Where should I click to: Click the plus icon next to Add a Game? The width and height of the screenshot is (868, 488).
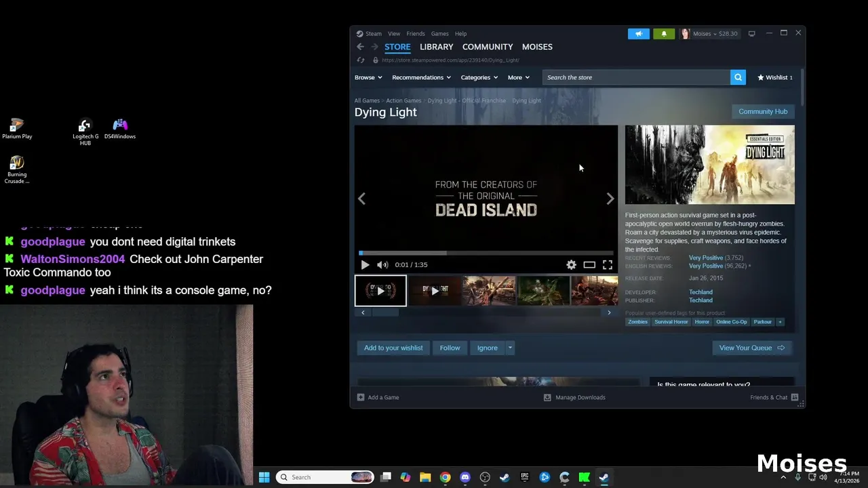361,397
